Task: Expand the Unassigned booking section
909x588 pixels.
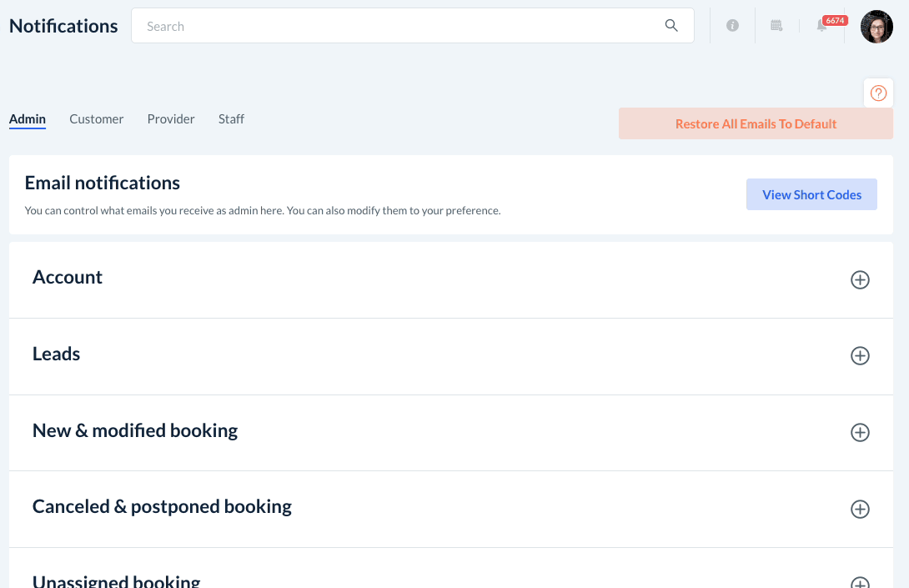Action: pos(860,582)
